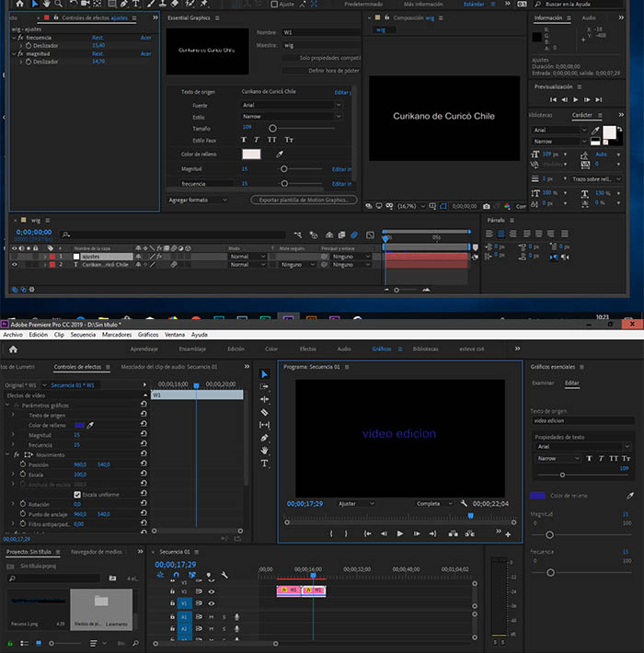
Task: Toggle V1 track output eye in Premiere
Action: [212, 603]
